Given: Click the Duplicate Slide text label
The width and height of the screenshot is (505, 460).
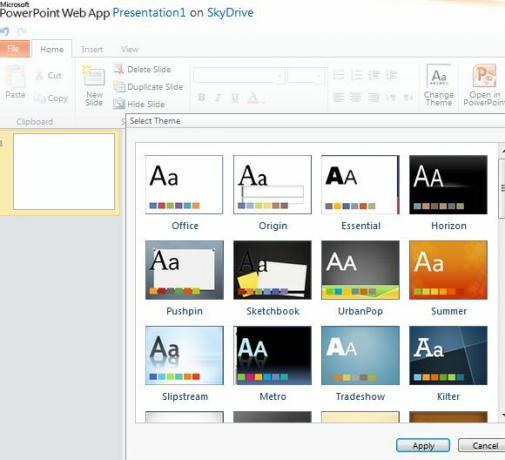Looking at the screenshot, I should coord(155,87).
